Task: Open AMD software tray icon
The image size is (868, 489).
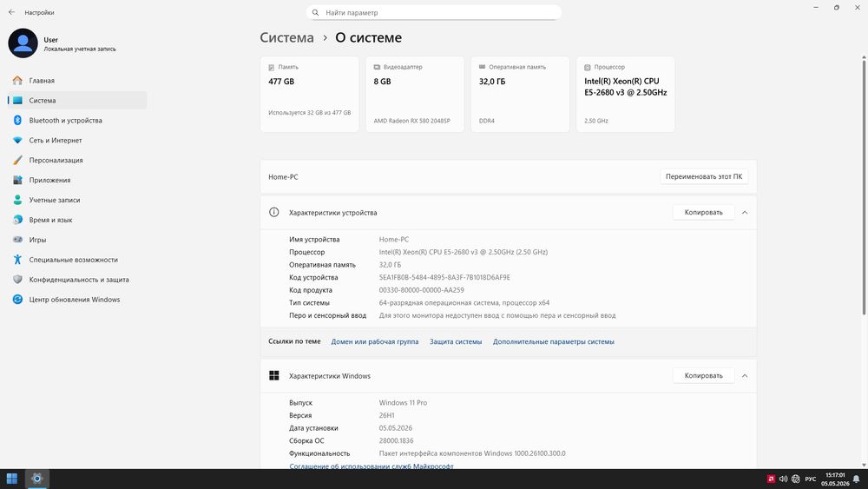Action: (x=771, y=479)
